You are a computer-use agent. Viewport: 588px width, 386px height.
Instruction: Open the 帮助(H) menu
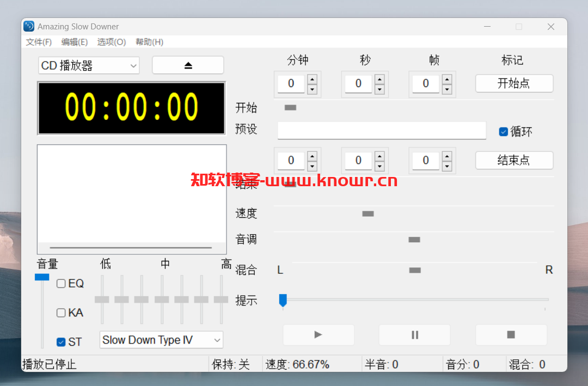pyautogui.click(x=149, y=42)
